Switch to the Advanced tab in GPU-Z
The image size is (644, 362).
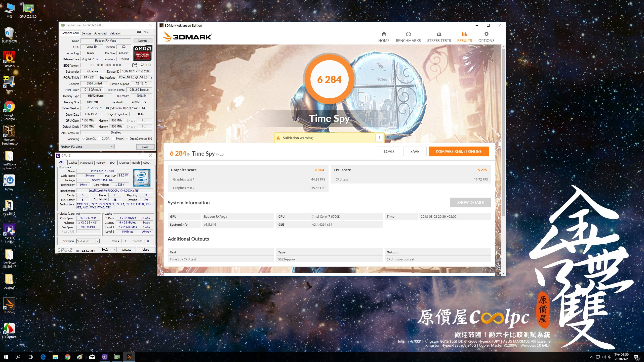coord(100,33)
